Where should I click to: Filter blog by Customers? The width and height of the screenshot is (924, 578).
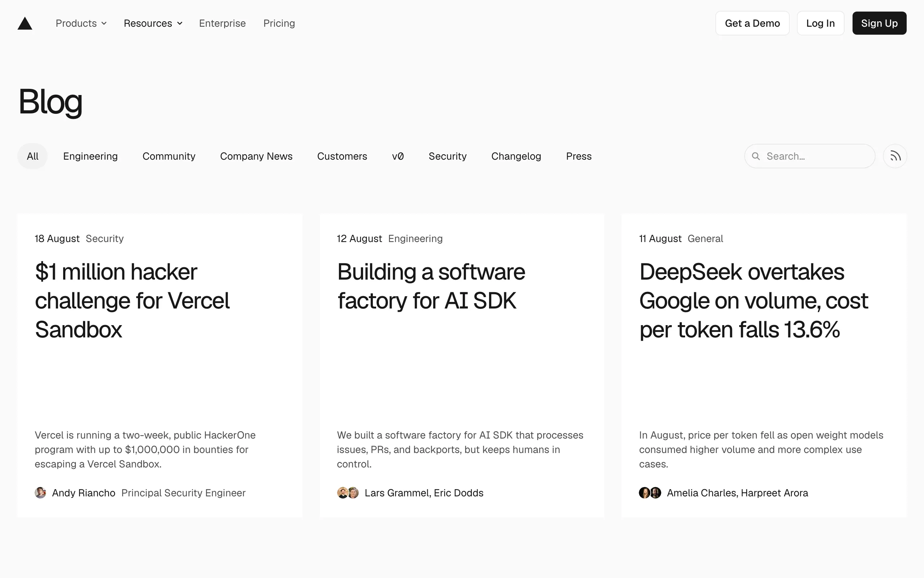[x=342, y=156]
